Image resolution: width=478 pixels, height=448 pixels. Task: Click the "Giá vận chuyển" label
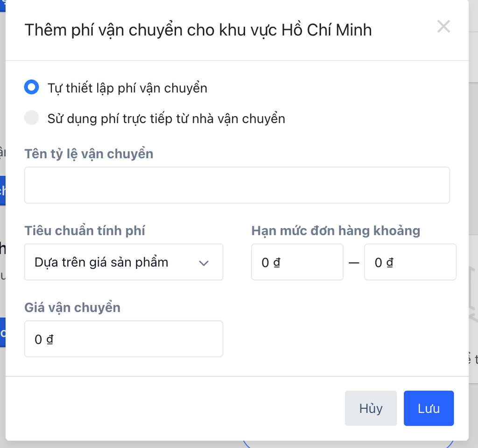click(72, 308)
